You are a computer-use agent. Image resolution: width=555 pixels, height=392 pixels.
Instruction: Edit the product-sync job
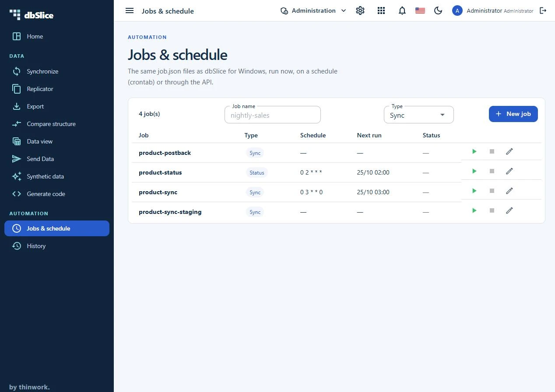tap(509, 191)
